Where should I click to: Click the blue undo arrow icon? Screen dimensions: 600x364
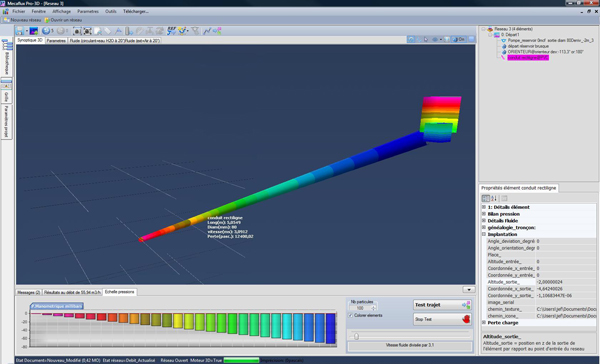tap(46, 31)
